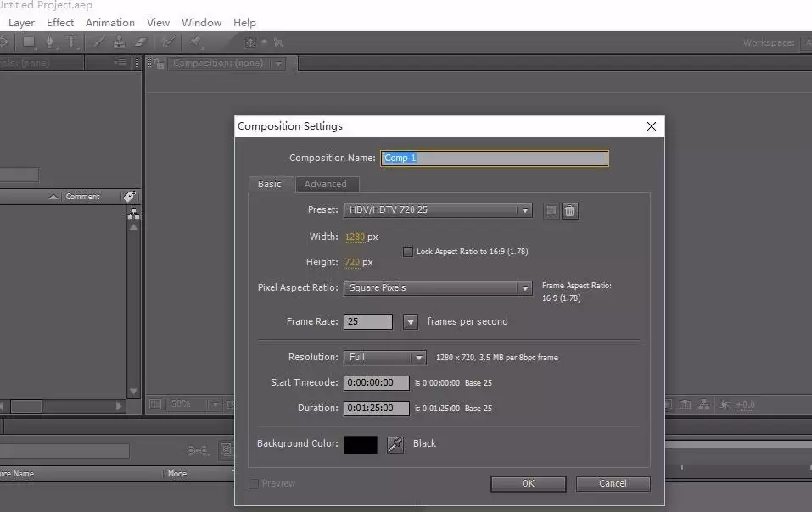The image size is (812, 512).
Task: Select the Roto Brush tool
Action: pyautogui.click(x=167, y=42)
